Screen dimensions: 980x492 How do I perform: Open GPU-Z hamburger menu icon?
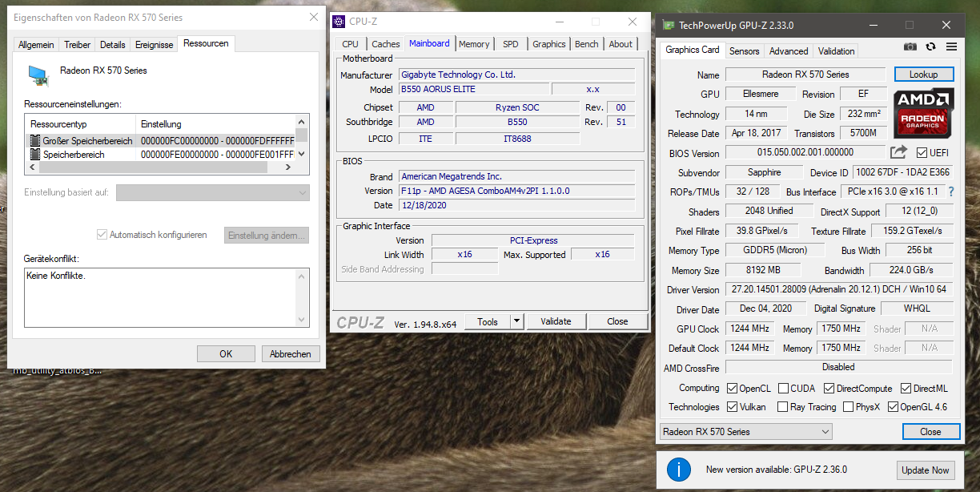tap(951, 46)
